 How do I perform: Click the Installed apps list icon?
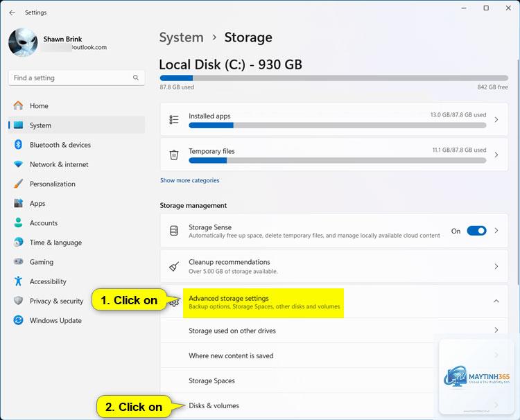click(174, 120)
